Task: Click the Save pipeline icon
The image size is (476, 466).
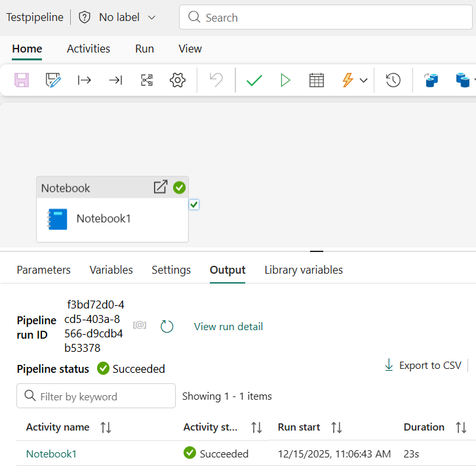Action: 22,80
